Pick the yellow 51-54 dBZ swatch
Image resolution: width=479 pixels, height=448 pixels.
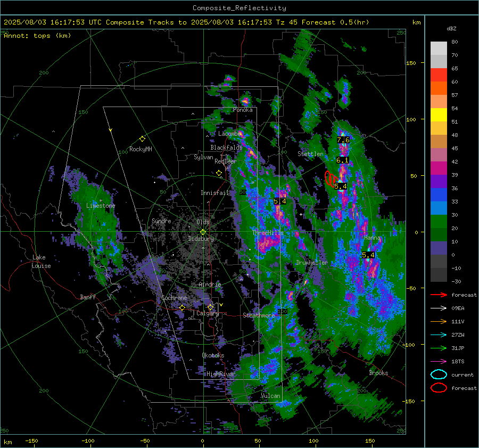[x=439, y=115]
